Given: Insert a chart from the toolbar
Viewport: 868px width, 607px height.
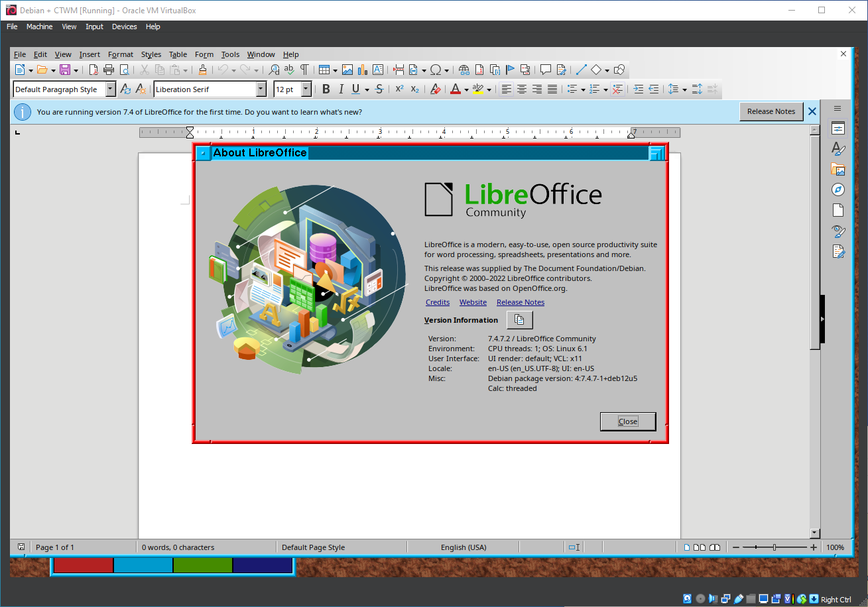Looking at the screenshot, I should click(363, 70).
